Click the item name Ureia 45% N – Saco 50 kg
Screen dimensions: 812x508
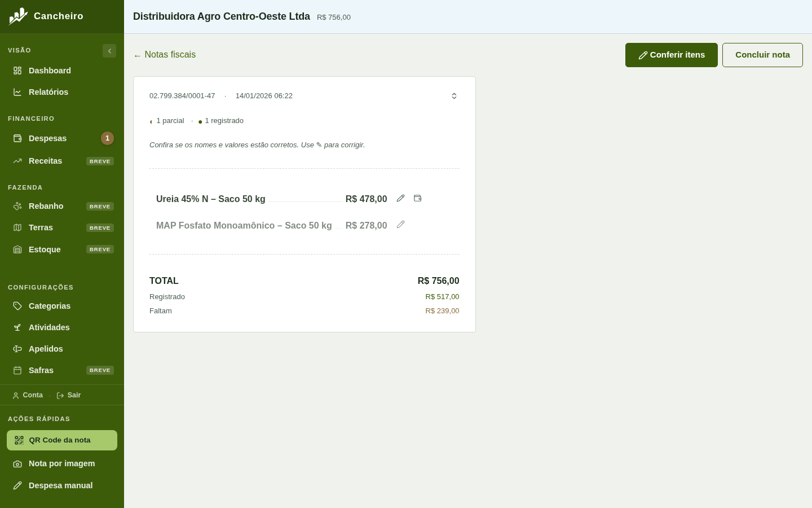coord(211,199)
